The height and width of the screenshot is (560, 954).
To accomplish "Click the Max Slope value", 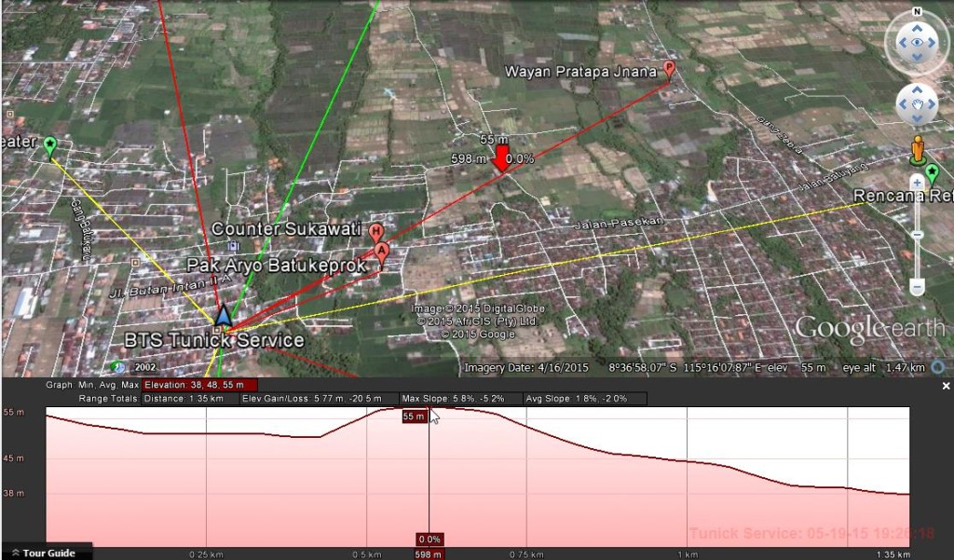I will pyautogui.click(x=461, y=399).
